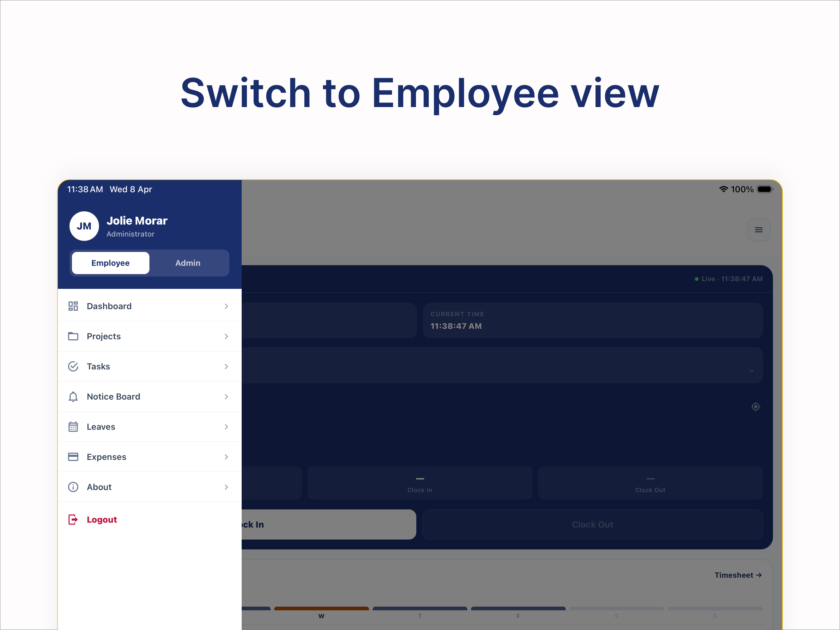Image resolution: width=840 pixels, height=630 pixels.
Task: Click the JM profile avatar
Action: (x=84, y=226)
